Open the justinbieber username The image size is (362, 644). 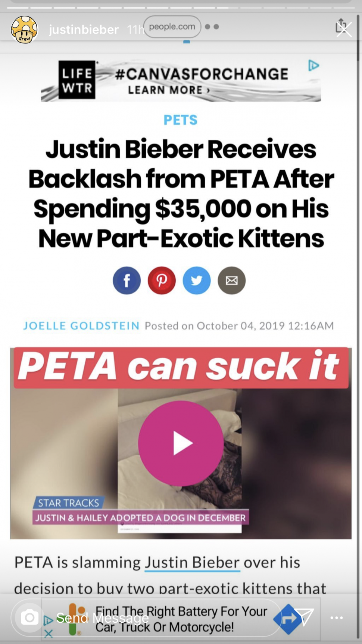click(84, 29)
